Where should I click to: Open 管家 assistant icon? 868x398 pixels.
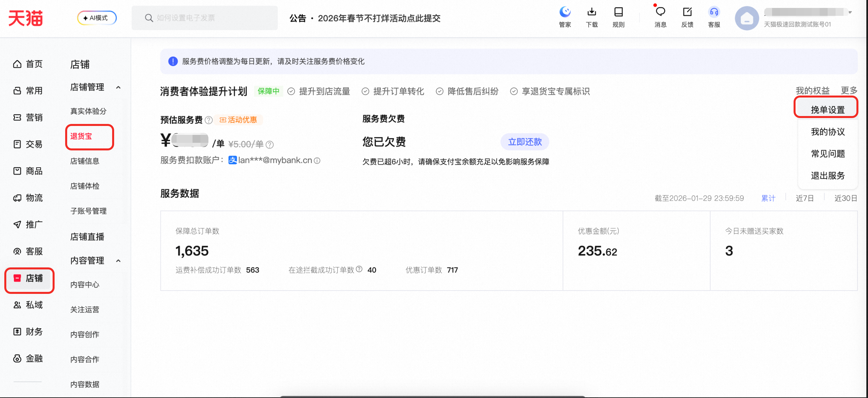(565, 18)
